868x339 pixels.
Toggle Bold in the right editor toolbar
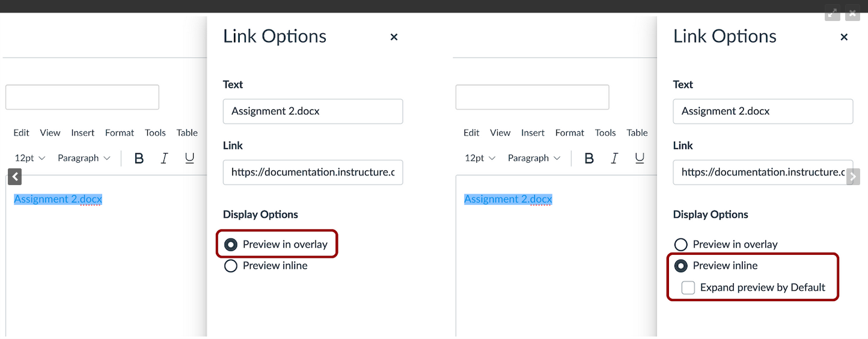click(589, 158)
